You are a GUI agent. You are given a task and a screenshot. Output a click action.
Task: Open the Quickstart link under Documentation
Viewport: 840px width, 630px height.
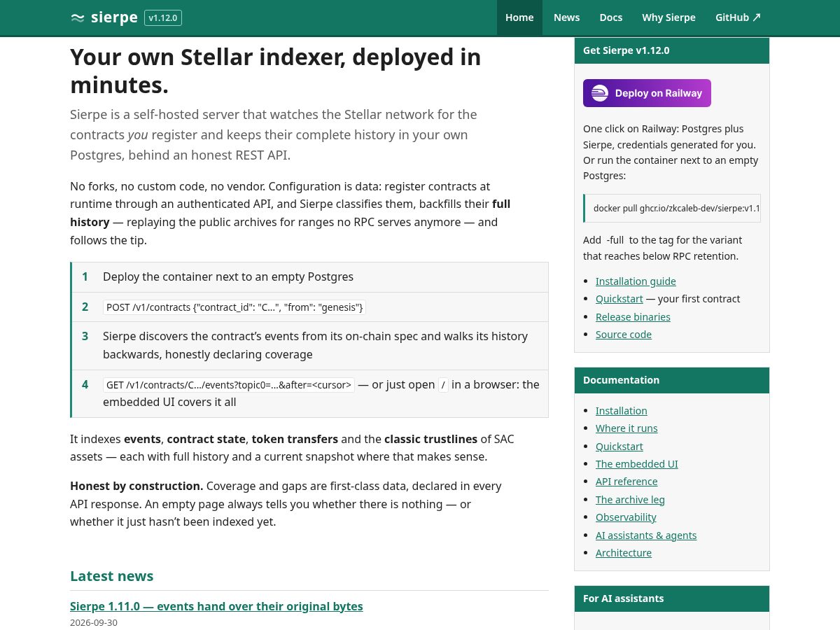coord(619,447)
